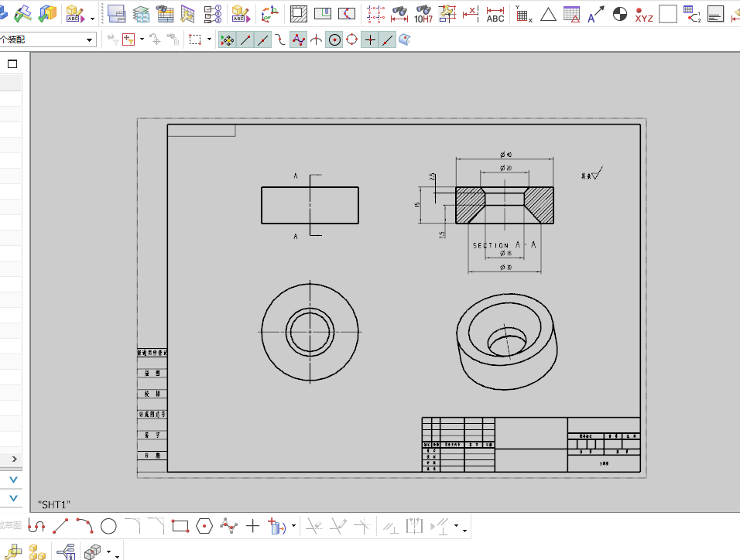This screenshot has width=740, height=560.
Task: Select the sketch Rectangle tool
Action: [x=180, y=526]
